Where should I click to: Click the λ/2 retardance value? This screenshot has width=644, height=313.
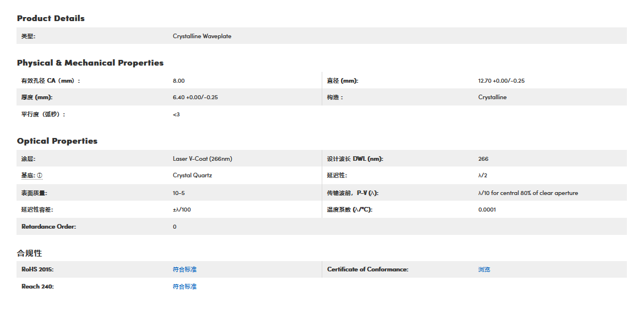[482, 176]
